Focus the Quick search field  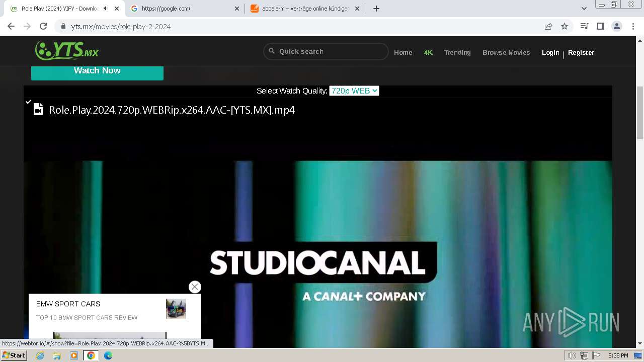[x=326, y=51]
